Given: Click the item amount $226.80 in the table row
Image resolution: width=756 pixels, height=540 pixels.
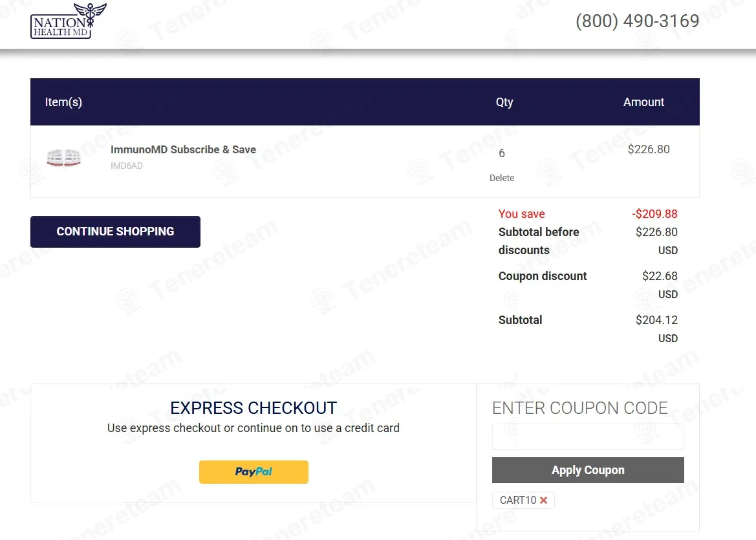Looking at the screenshot, I should (x=649, y=149).
